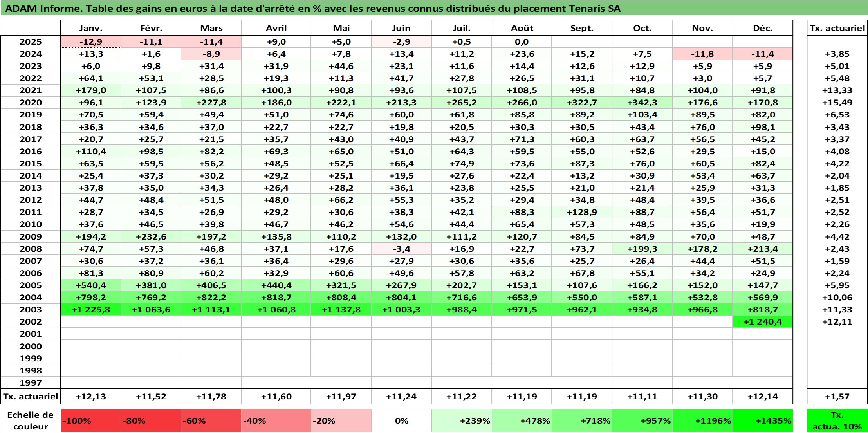Viewport: 868px width, 433px height.
Task: Click the actuarial rate value +15,49
Action: [x=837, y=103]
